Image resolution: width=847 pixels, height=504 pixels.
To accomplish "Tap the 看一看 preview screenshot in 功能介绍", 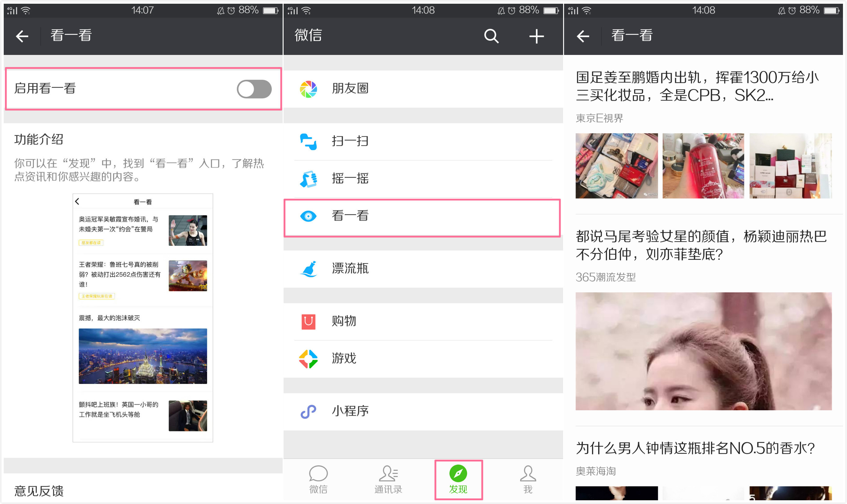I will (x=143, y=318).
